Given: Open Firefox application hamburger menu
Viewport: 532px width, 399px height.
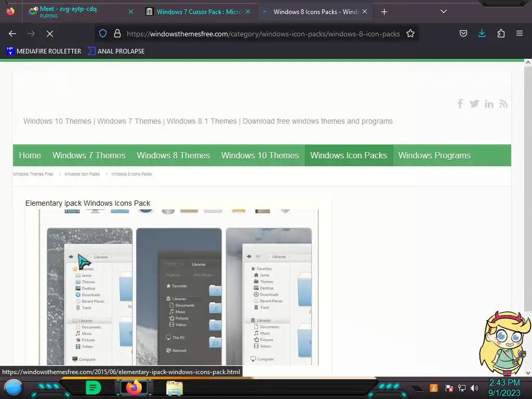Looking at the screenshot, I should point(520,33).
